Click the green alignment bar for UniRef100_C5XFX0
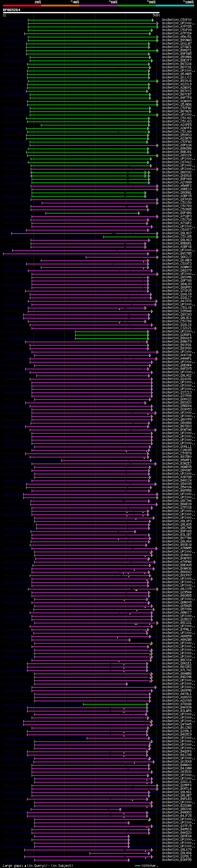 point(90,20)
